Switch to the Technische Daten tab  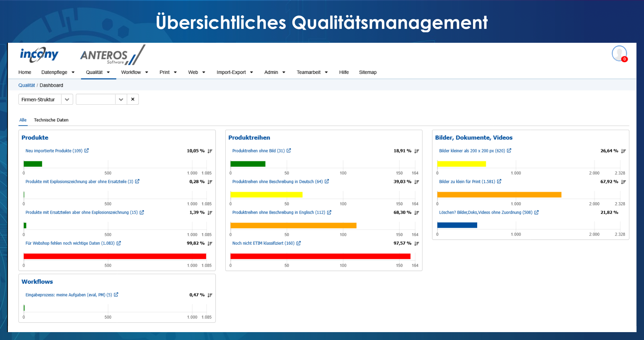[x=51, y=120]
